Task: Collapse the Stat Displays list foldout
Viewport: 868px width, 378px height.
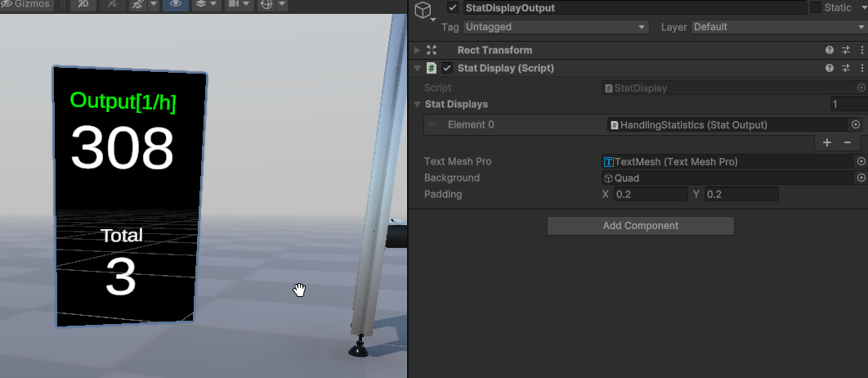Action: (418, 105)
